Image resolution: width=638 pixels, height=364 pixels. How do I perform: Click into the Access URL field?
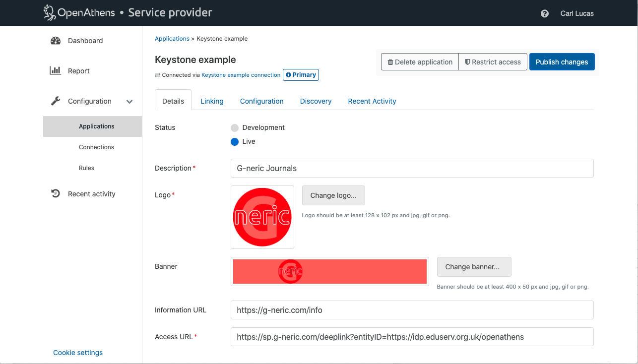click(412, 337)
